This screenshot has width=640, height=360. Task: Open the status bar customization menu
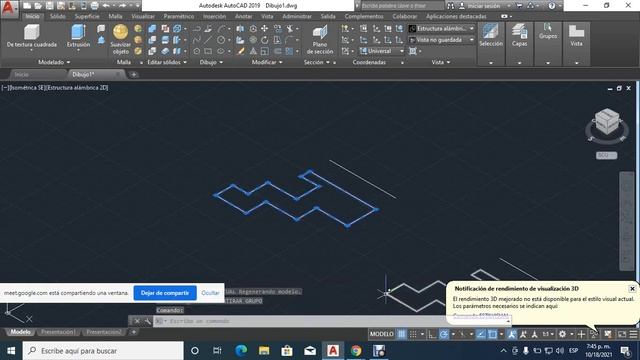pyautogui.click(x=633, y=334)
